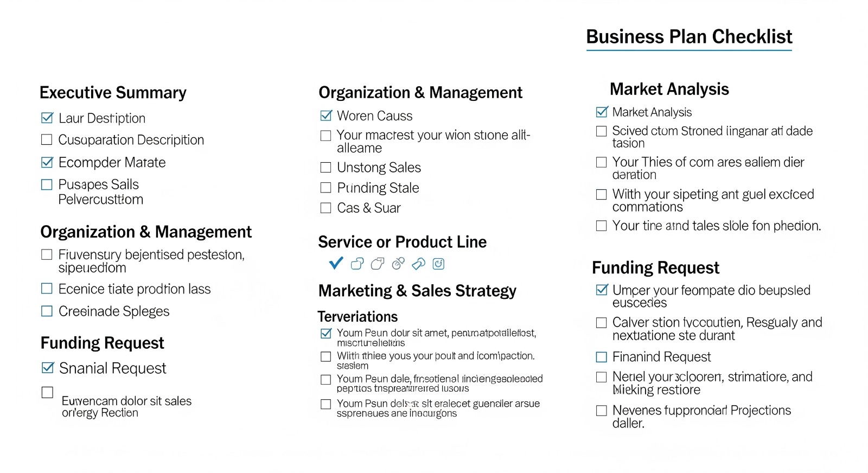Image resolution: width=868 pixels, height=473 pixels.
Task: Click the linked circles icon
Action: click(x=398, y=264)
